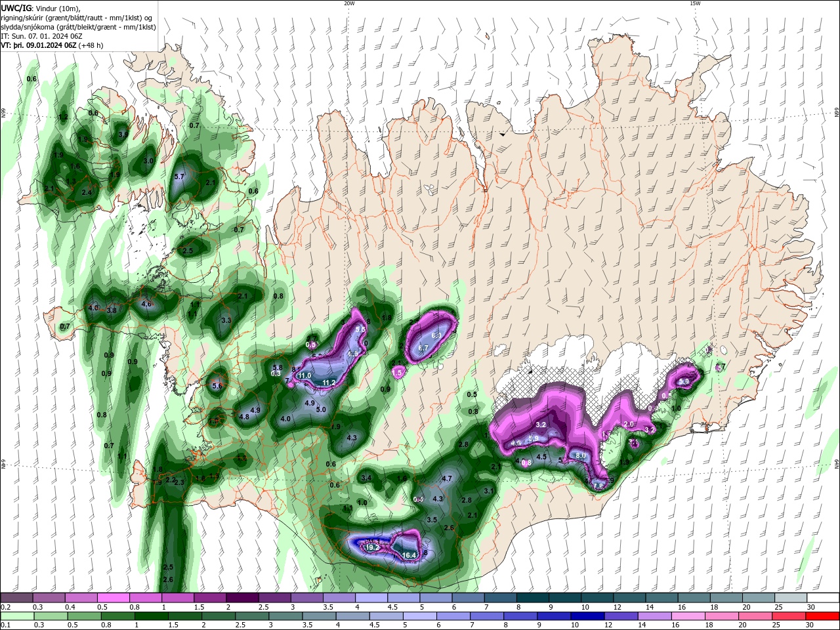Click the 8.0 value on the map

pos(581,455)
